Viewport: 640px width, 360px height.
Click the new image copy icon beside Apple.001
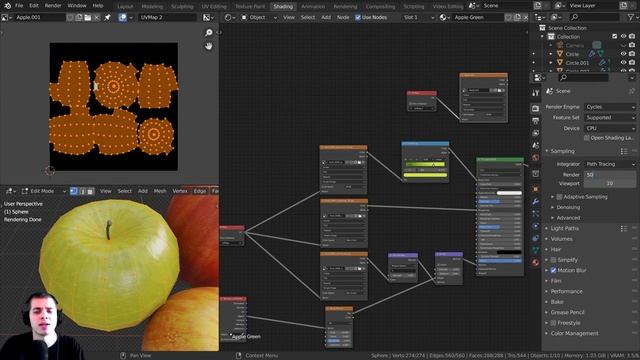79,18
